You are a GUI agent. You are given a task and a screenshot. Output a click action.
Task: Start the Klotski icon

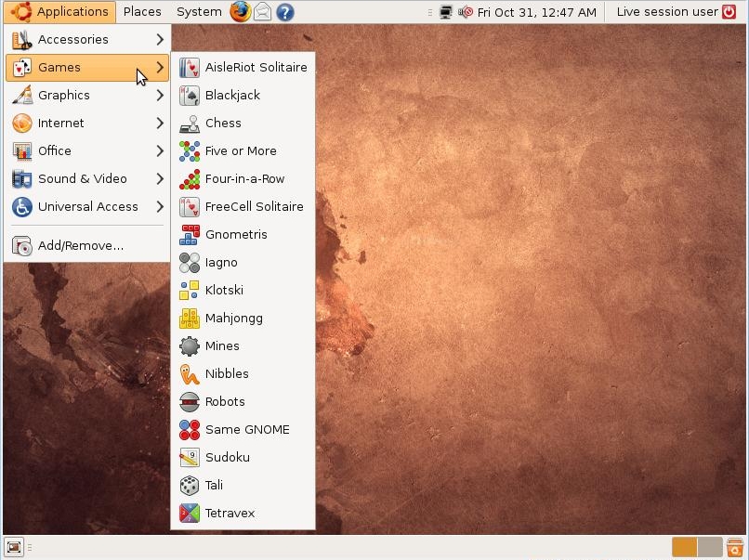(190, 291)
